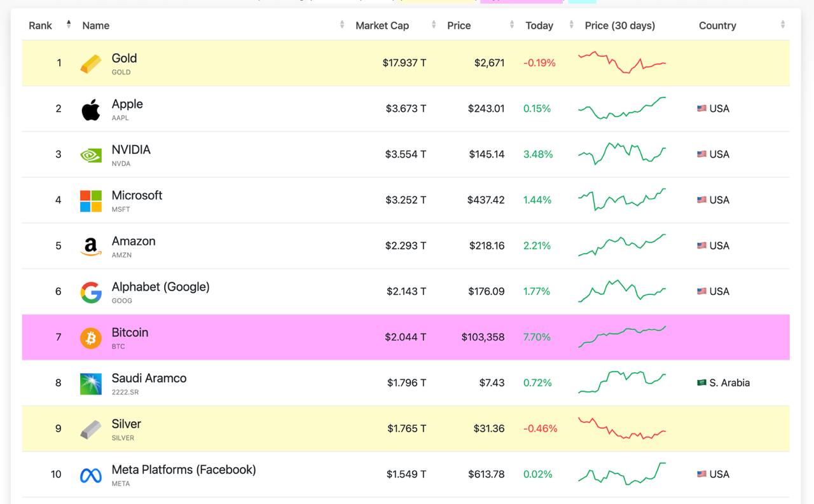Open the Saudi Aramco company link
The height and width of the screenshot is (504, 814).
pos(149,378)
